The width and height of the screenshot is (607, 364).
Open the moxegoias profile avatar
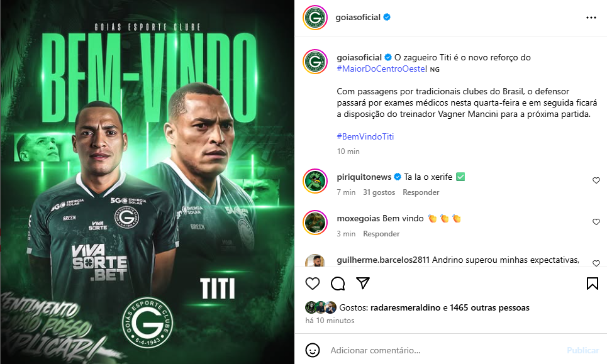tap(315, 223)
